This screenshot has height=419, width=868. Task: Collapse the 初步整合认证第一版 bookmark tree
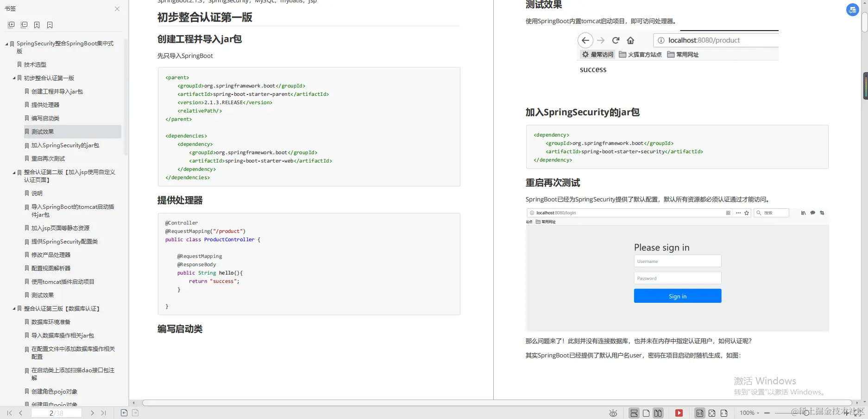click(x=13, y=78)
